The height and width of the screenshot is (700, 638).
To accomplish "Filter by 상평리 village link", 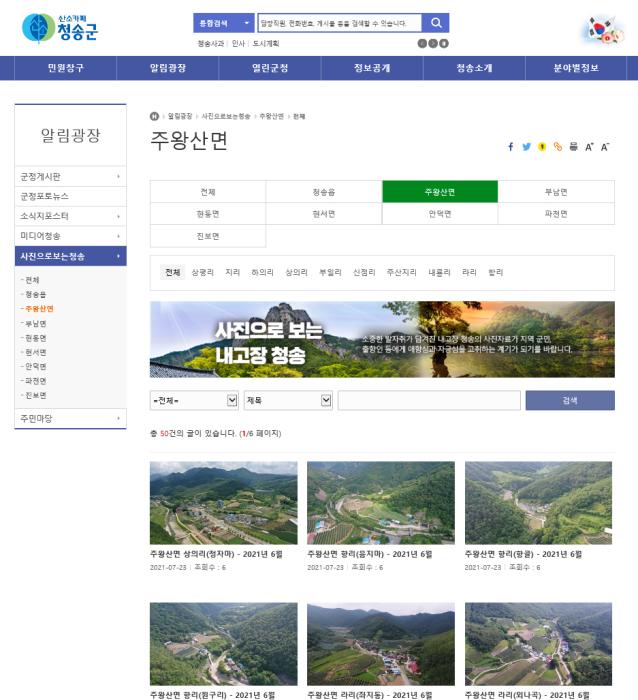I will pyautogui.click(x=203, y=272).
